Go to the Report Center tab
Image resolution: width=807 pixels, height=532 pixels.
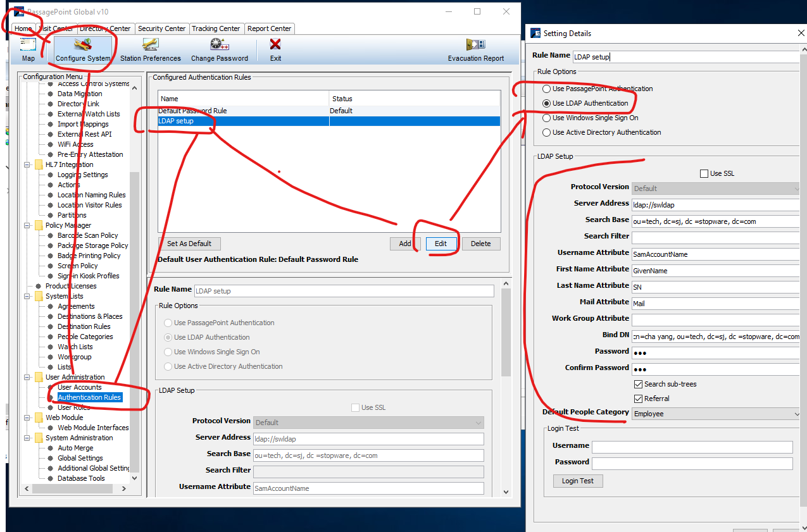pyautogui.click(x=270, y=28)
